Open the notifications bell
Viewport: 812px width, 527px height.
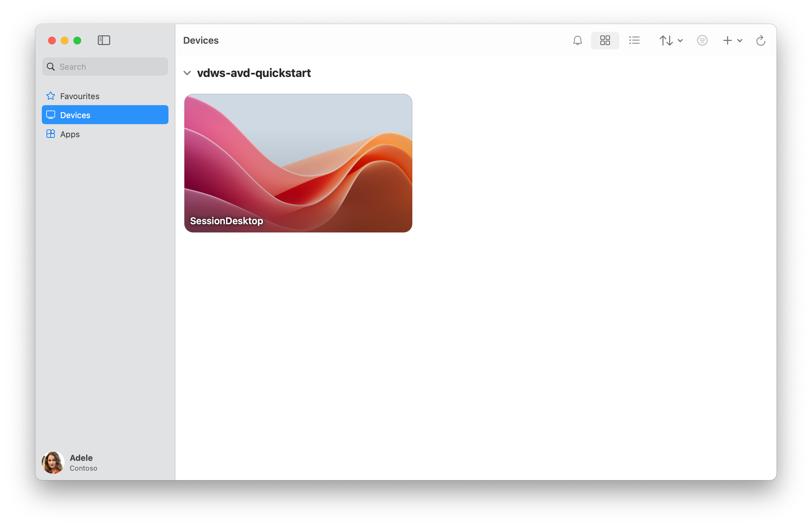pos(577,41)
